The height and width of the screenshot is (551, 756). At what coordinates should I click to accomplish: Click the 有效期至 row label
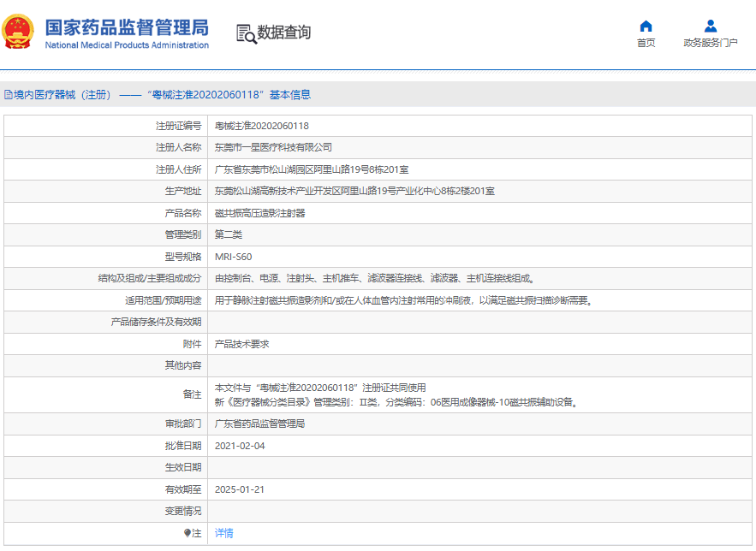click(x=183, y=489)
